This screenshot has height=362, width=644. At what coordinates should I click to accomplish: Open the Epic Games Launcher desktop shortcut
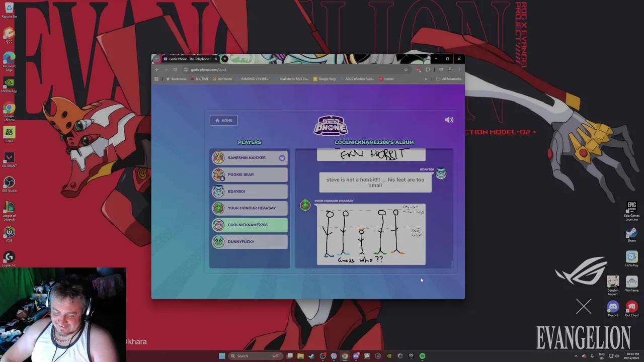point(631,210)
